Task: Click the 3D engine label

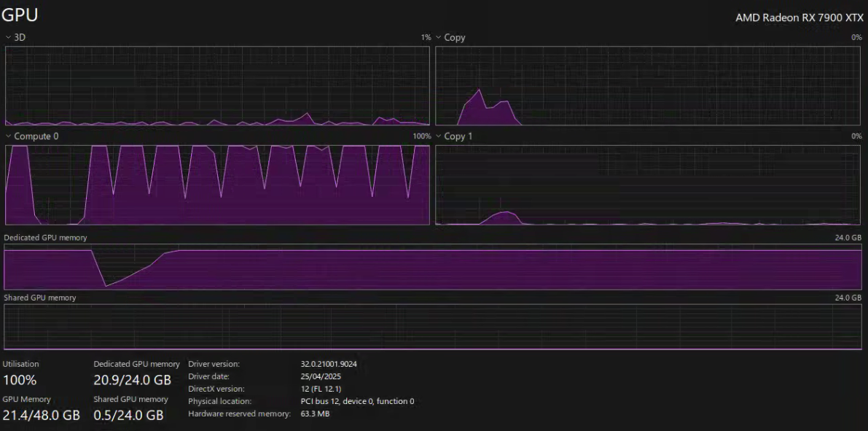Action: click(20, 37)
